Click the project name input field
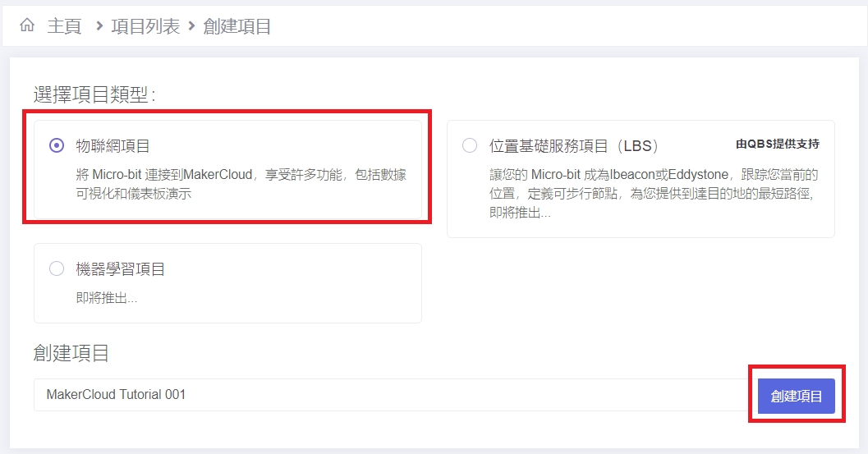Screen dimensions: 868x454 pos(392,395)
